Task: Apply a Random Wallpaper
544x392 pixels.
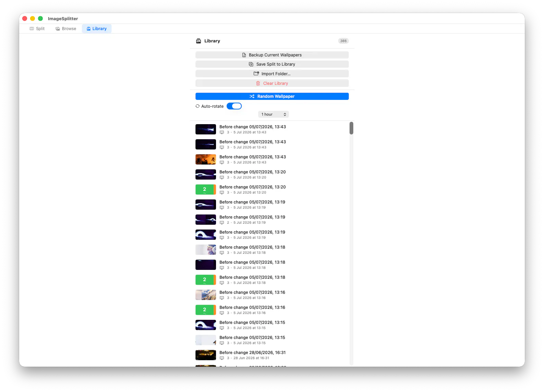Action: point(272,96)
